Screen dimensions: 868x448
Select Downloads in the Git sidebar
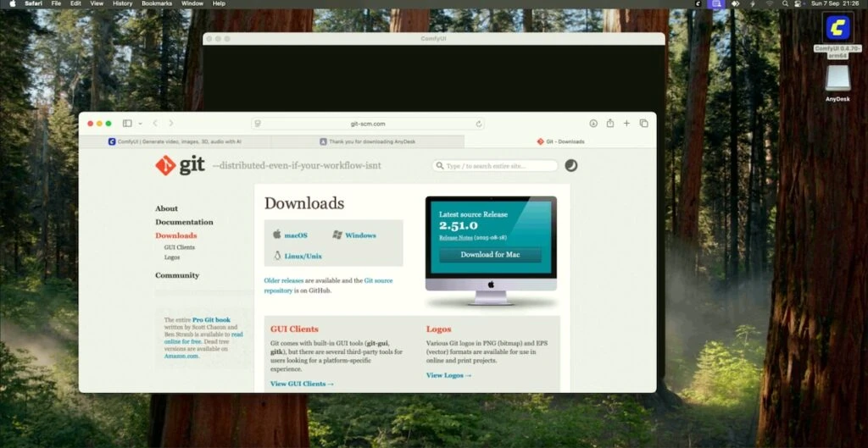tap(176, 235)
